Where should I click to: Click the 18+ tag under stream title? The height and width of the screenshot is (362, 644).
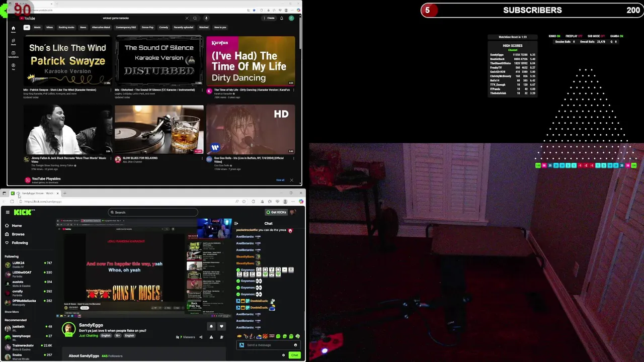pyautogui.click(x=118, y=335)
